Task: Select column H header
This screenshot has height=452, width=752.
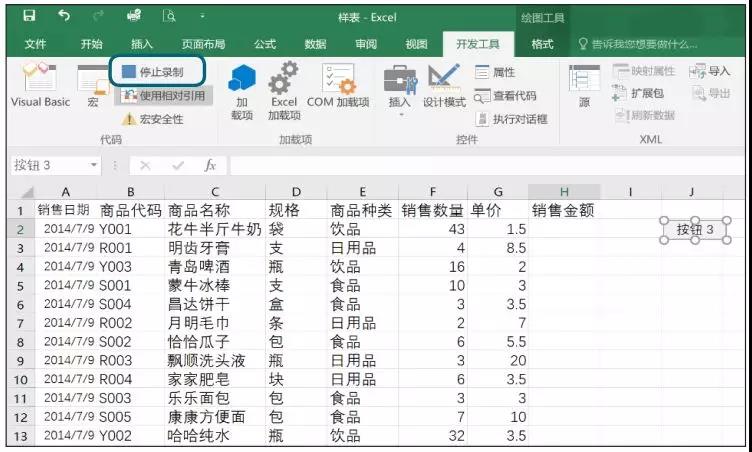Action: [x=564, y=192]
